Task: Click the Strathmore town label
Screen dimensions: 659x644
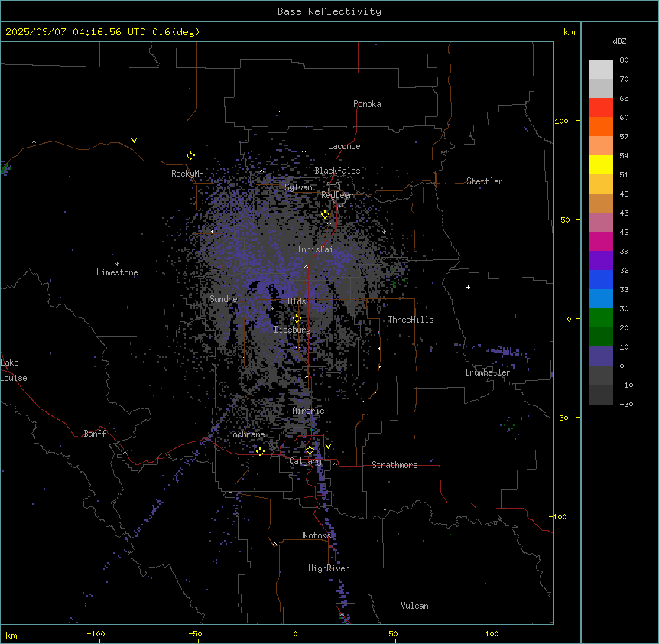Action: 394,465
